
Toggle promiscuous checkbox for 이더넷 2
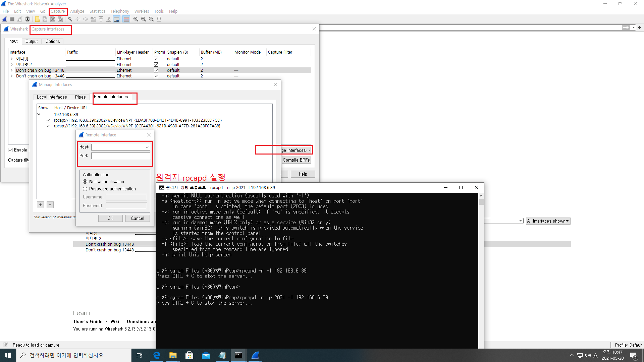click(156, 65)
